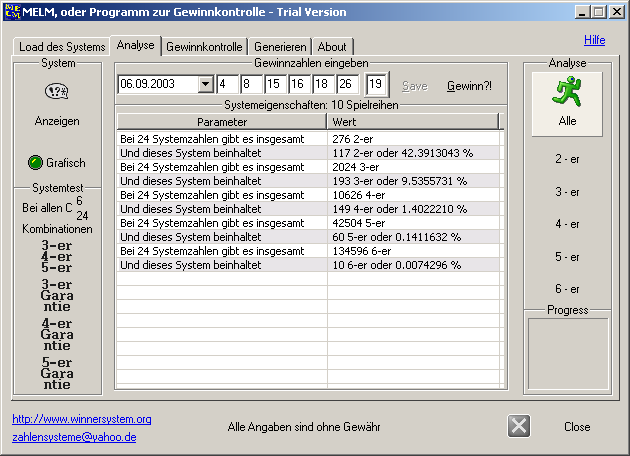Click the Parameter column header
The height and width of the screenshot is (456, 630).
[x=222, y=122]
